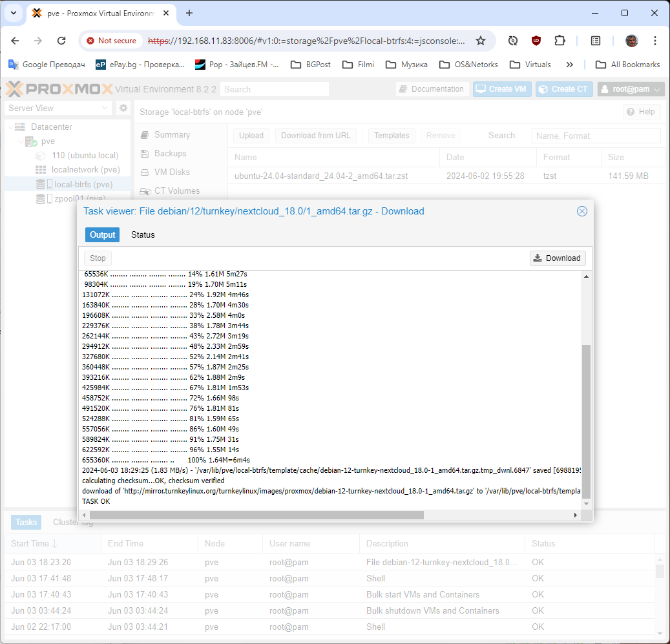
Task: Click the output vertical scrollbar down arrow
Action: coord(586,503)
